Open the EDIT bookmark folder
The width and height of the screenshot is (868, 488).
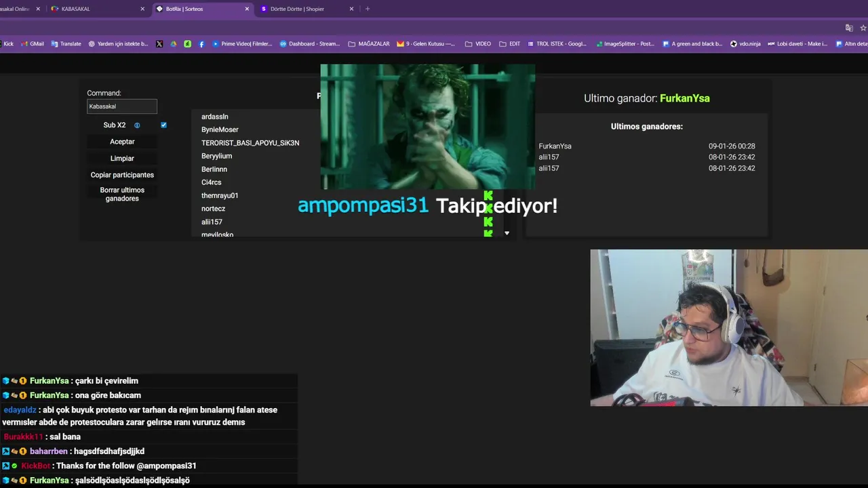[509, 44]
